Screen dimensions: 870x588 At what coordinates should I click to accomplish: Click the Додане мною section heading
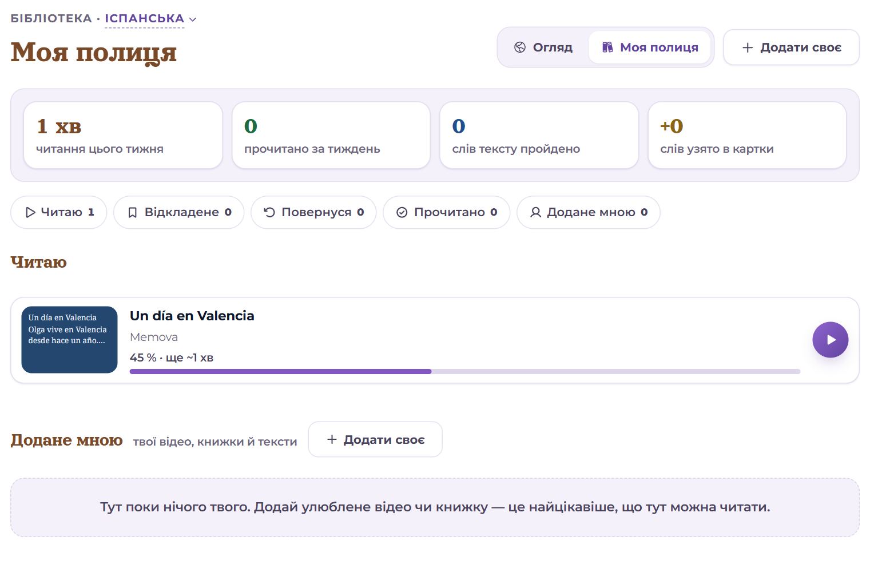coord(67,440)
